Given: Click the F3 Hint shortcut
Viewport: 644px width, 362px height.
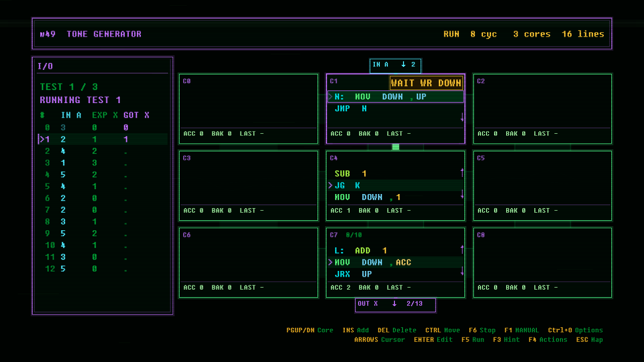Looking at the screenshot, I should click(506, 340).
